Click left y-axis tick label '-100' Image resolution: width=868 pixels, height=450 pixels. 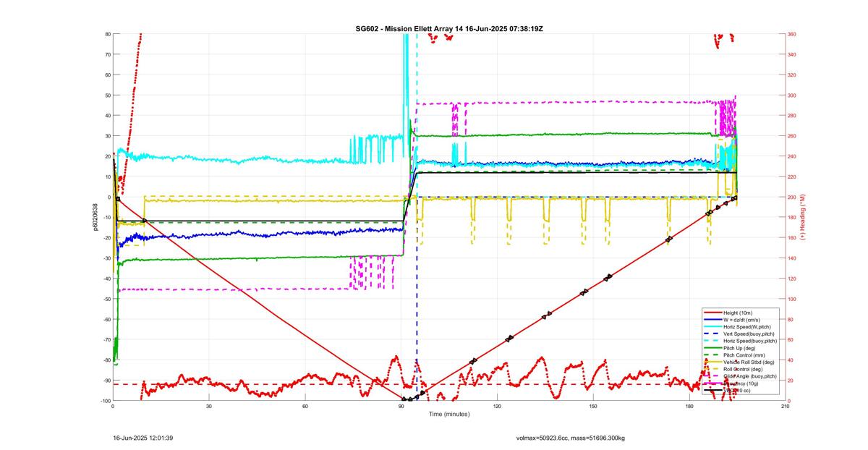coord(104,401)
